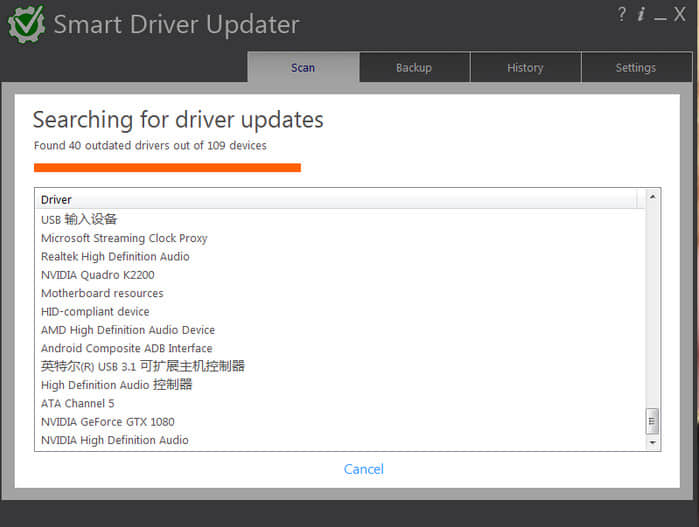699x527 pixels.
Task: Select 'NVIDIA GeForce GTX 1080' row
Action: point(340,421)
